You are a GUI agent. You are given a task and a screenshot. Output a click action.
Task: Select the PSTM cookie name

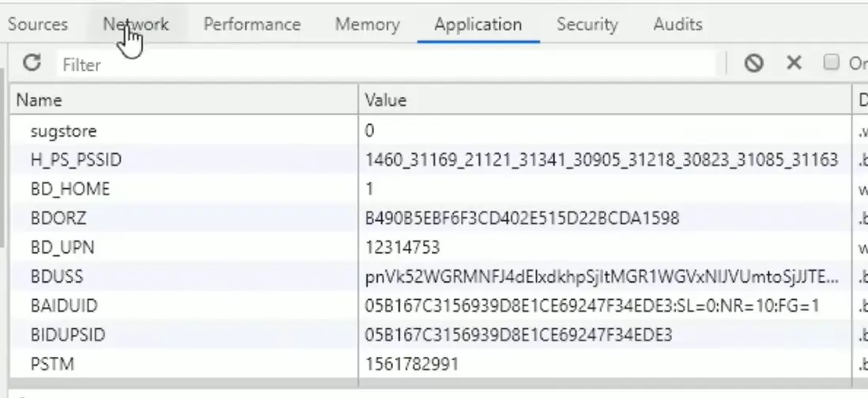coord(52,364)
